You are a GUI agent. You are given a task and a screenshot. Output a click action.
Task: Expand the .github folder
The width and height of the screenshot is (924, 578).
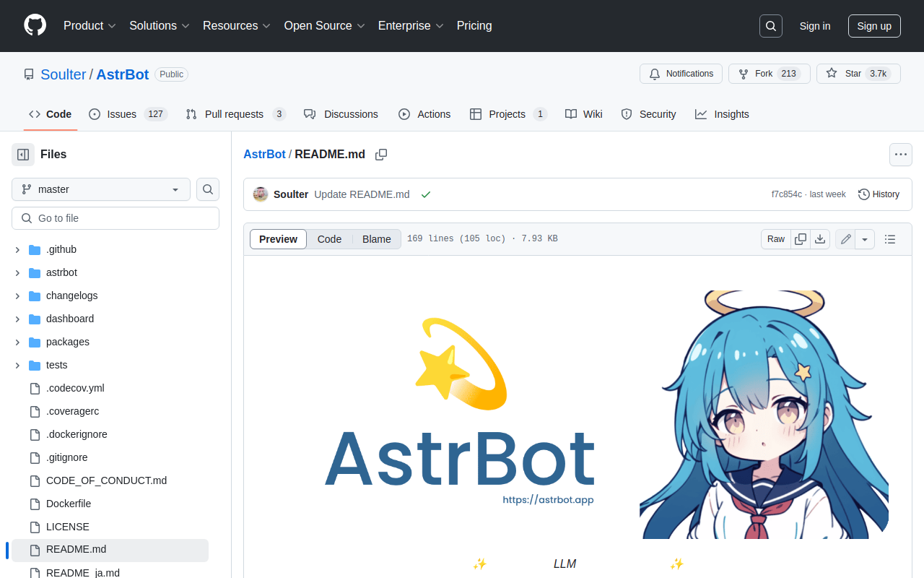pyautogui.click(x=17, y=250)
